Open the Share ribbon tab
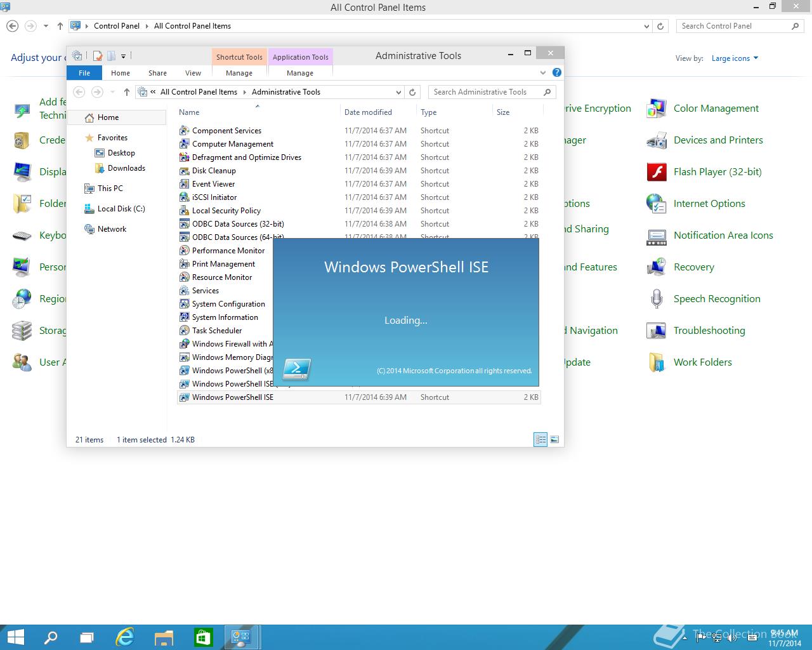812x650 pixels. tap(157, 73)
